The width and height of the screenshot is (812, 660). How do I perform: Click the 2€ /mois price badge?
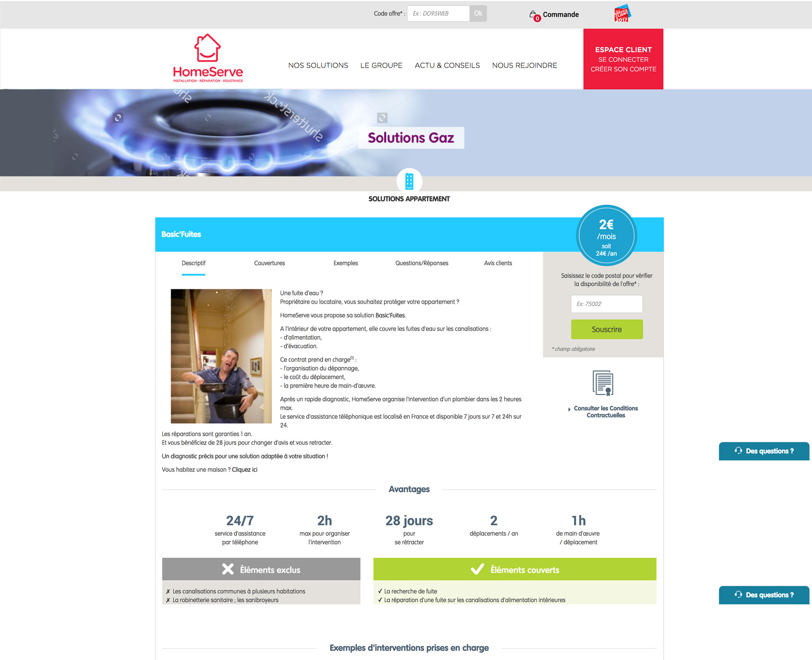click(606, 236)
